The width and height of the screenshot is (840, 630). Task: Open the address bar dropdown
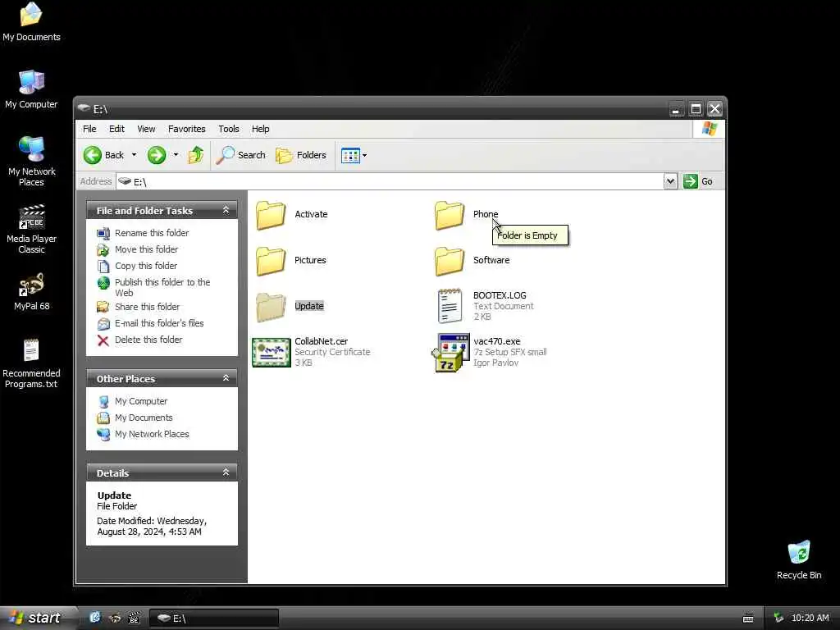point(669,181)
